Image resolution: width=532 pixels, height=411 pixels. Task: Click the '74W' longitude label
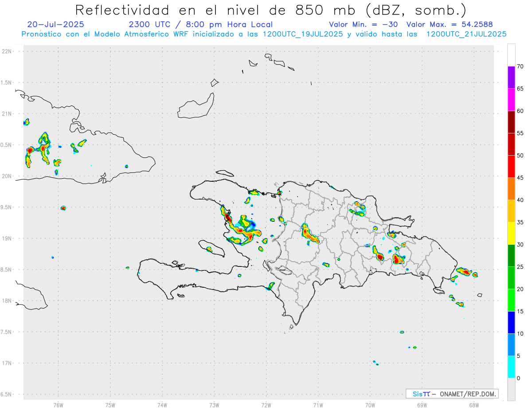point(162,405)
